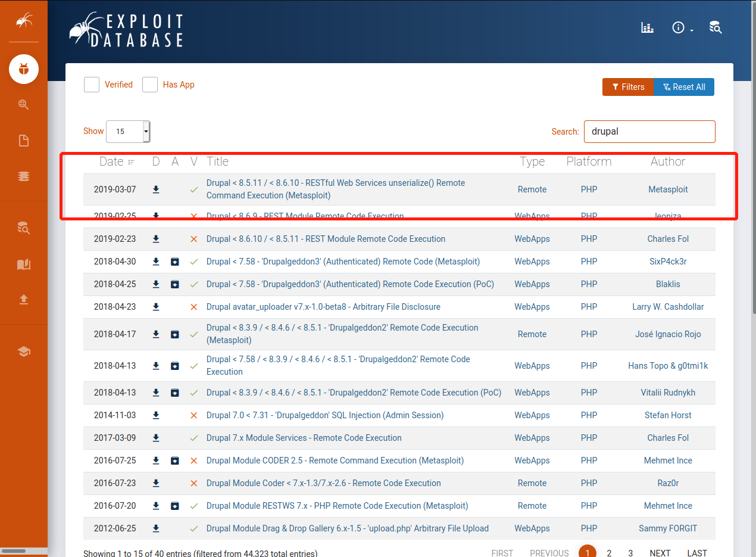Download the 2018-04-25 Drupalgeddon3 PoC exploit
This screenshot has width=756, height=557.
pos(156,284)
